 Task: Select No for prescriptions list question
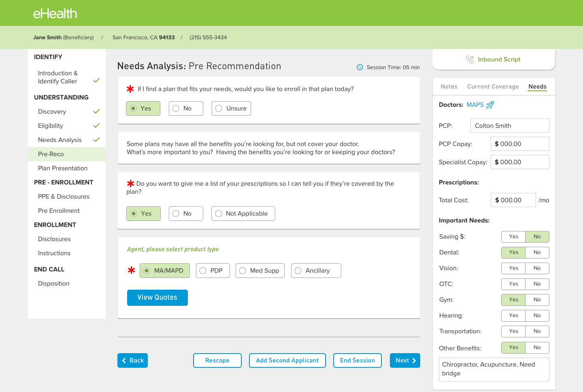pyautogui.click(x=186, y=214)
